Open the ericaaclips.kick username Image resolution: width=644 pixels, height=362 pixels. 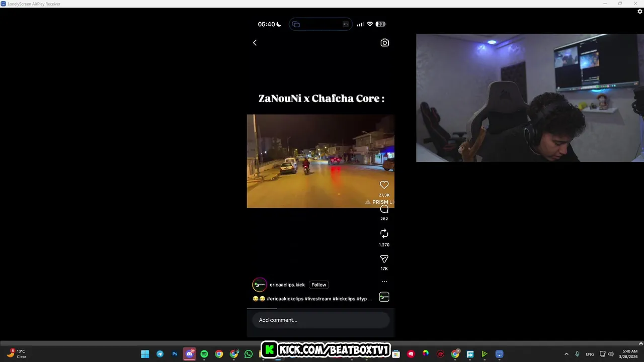pos(287,285)
